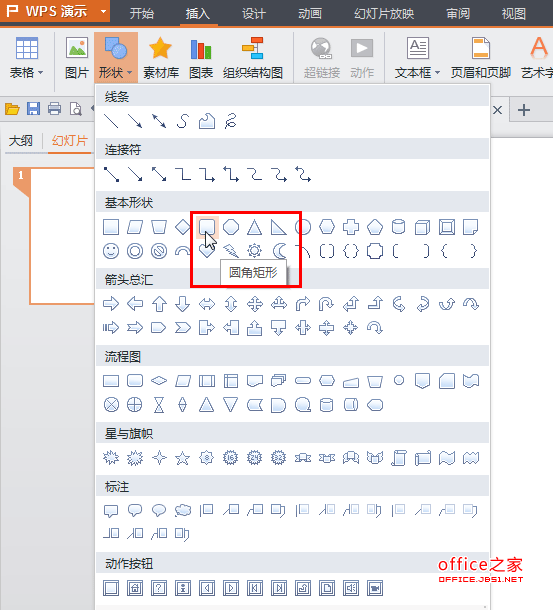This screenshot has width=553, height=610.
Task: Open the 素材库 material library
Action: coord(161,58)
